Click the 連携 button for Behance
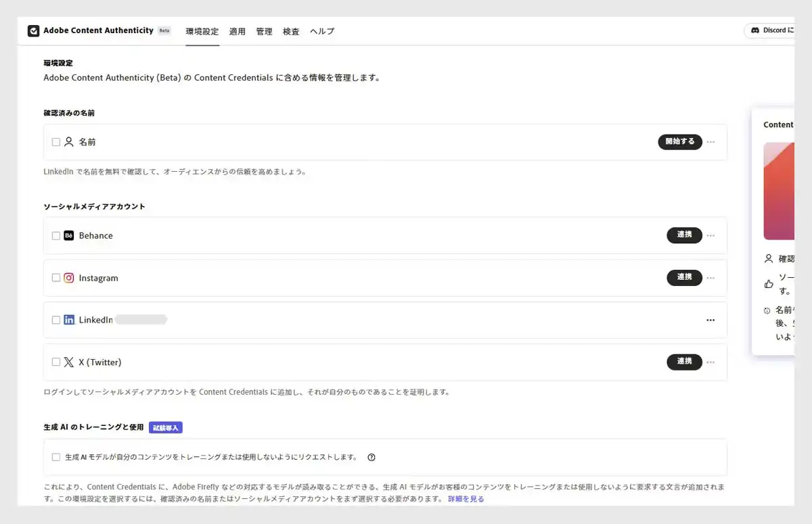812x524 pixels. click(x=684, y=235)
